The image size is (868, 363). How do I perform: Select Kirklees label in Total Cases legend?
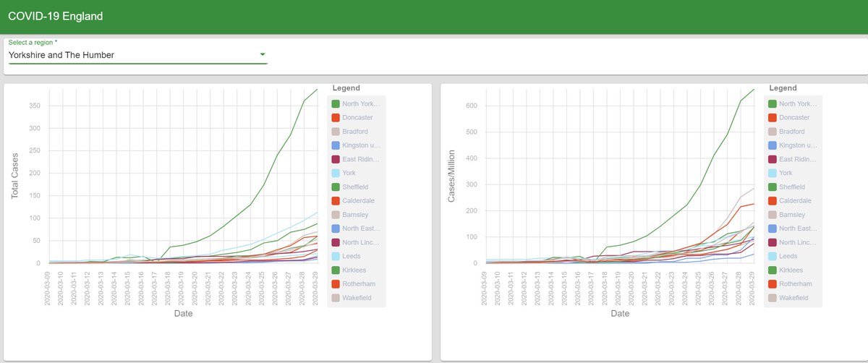tap(356, 270)
